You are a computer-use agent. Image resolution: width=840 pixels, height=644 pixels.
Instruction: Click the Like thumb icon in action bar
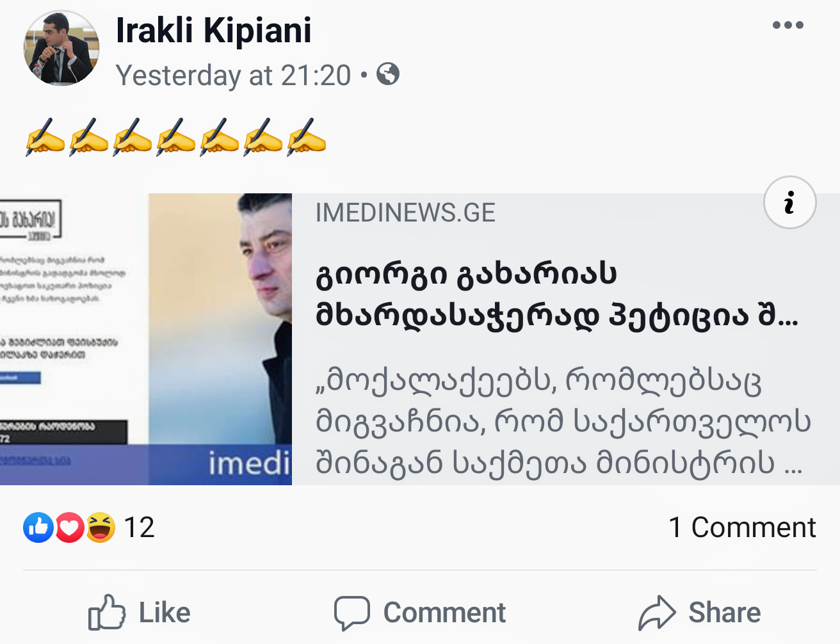tap(106, 612)
